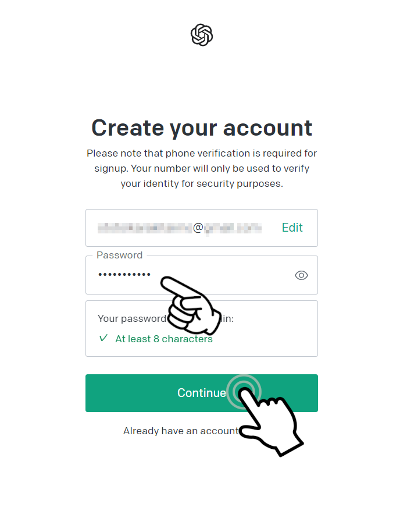Screen dimensions: 407x532
Task: Click the partially hidden 'in:' text
Action: point(227,318)
